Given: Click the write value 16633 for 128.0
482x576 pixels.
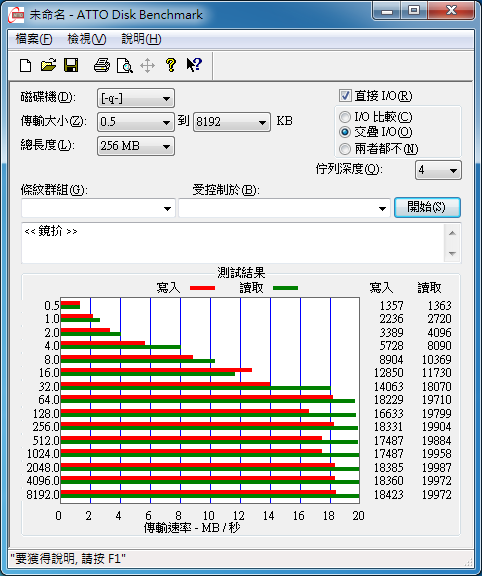Looking at the screenshot, I should coord(388,413).
